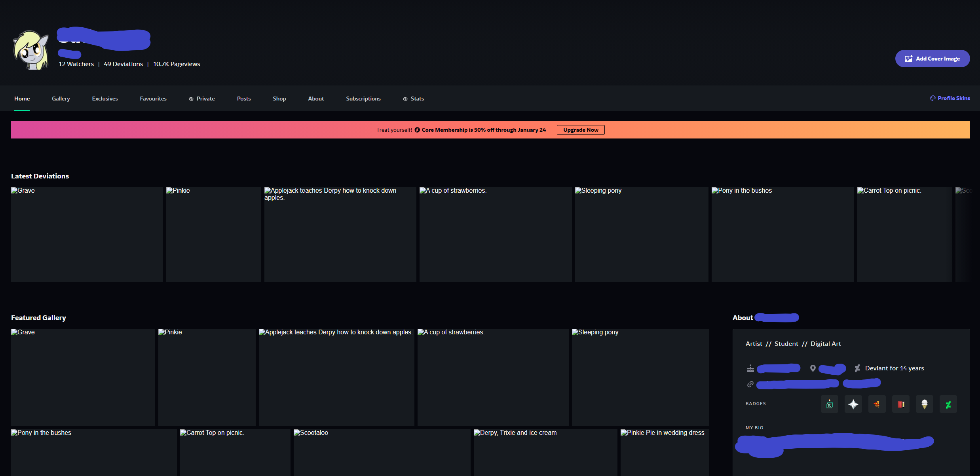
Task: Click the orange creature badge icon
Action: [877, 404]
